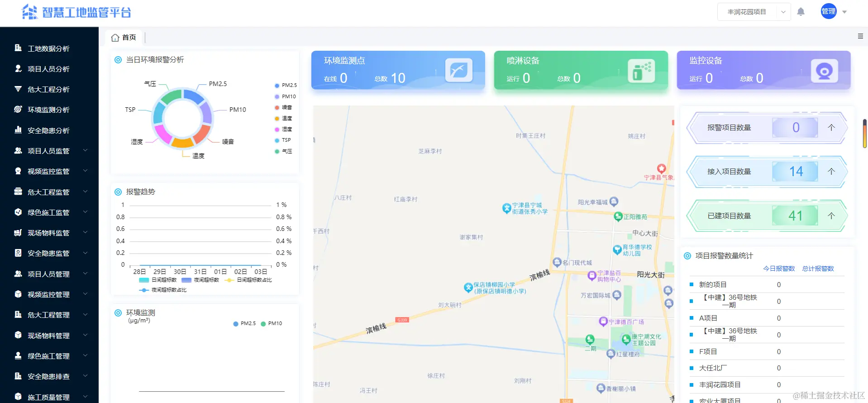Click the 智慧工地监管平台 logo

[x=76, y=12]
